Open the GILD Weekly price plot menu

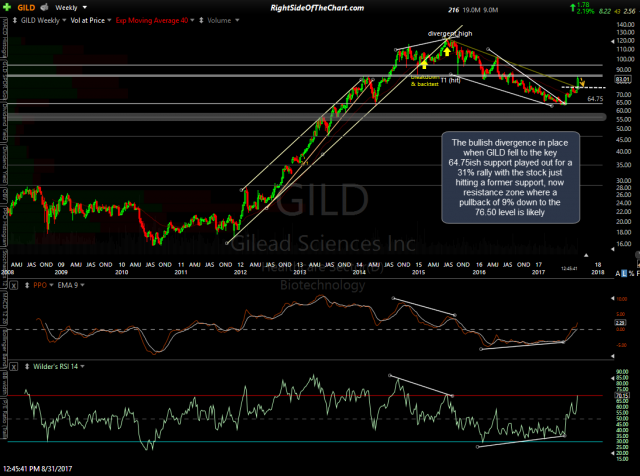pyautogui.click(x=43, y=20)
